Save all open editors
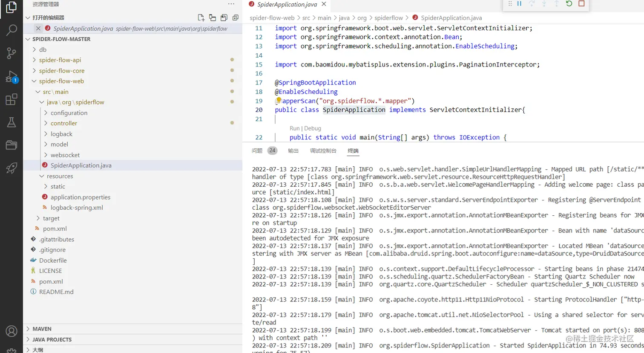The image size is (644, 353). pos(224,17)
